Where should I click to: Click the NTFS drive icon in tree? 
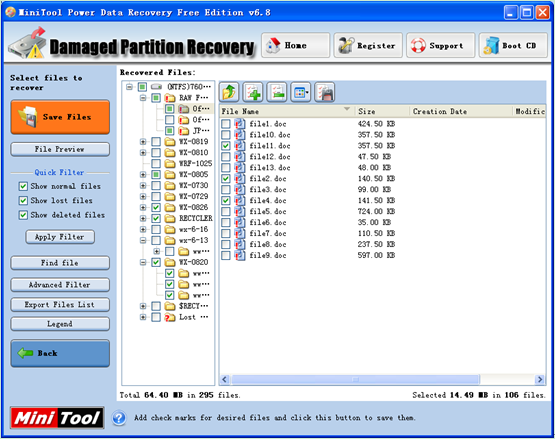(x=156, y=87)
